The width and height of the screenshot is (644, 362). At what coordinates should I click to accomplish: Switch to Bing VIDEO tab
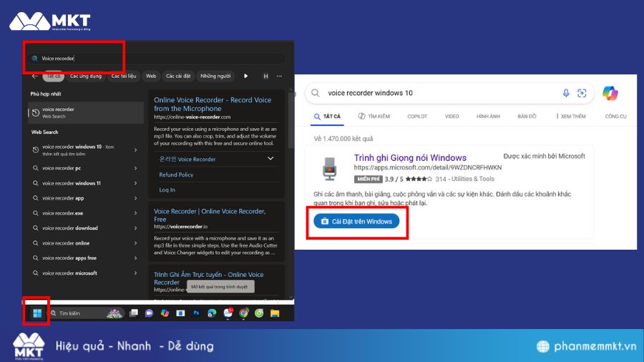pos(452,117)
